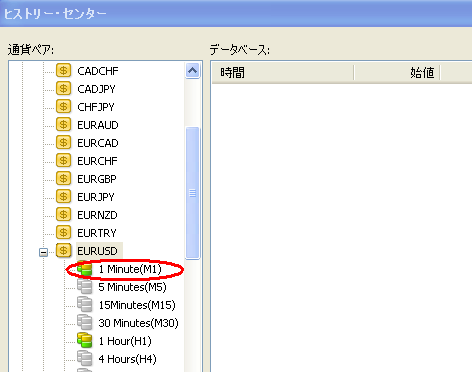Open 4 Hours(H4) timeframe data
Viewport: 472px width, 372px height.
127,359
